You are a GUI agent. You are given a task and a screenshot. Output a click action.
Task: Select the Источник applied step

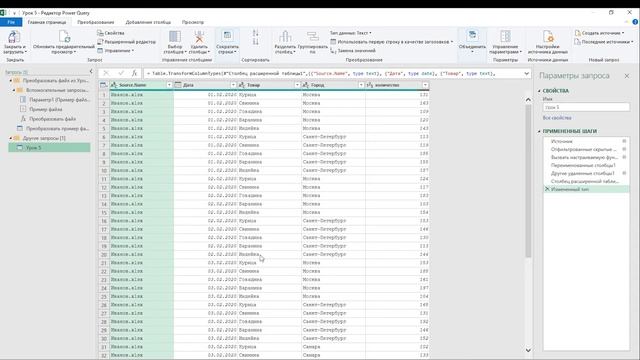[562, 141]
